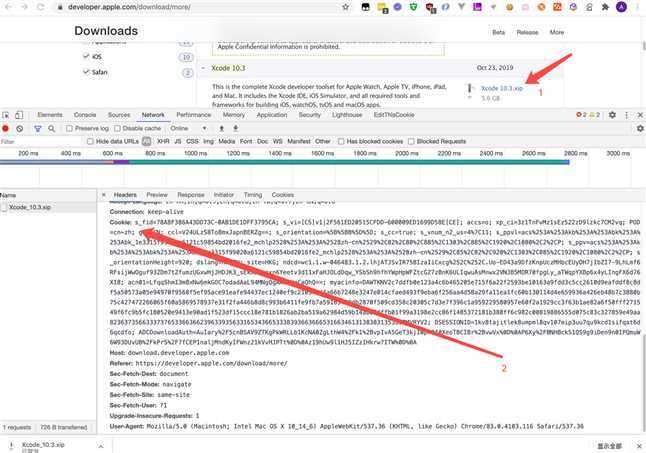Viewport: 646px width, 453px height.
Task: Toggle the device toolbar icon in DevTools
Action: 19,115
